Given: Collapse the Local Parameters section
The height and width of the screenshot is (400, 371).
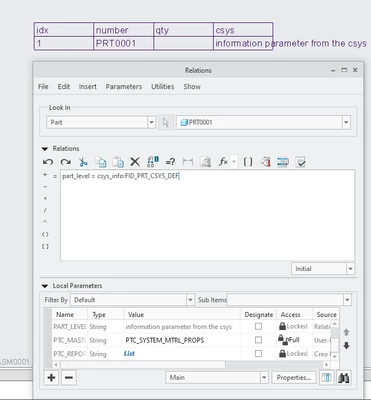Looking at the screenshot, I should click(x=45, y=286).
